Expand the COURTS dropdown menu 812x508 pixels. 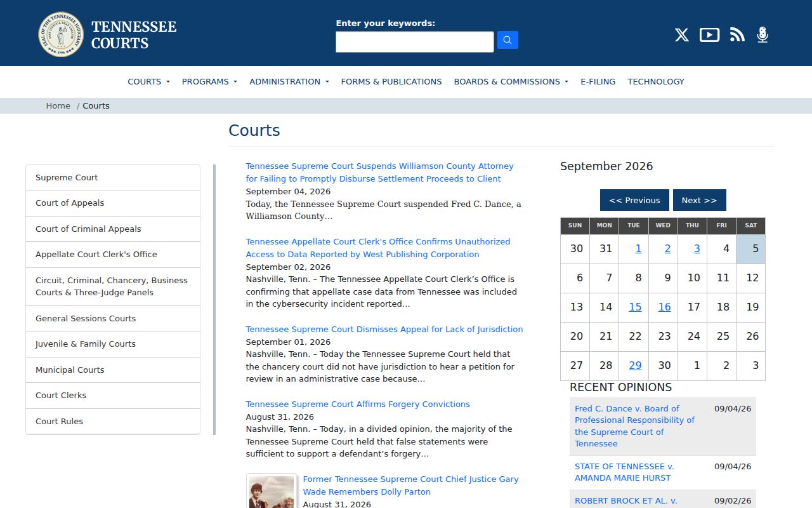pos(148,81)
